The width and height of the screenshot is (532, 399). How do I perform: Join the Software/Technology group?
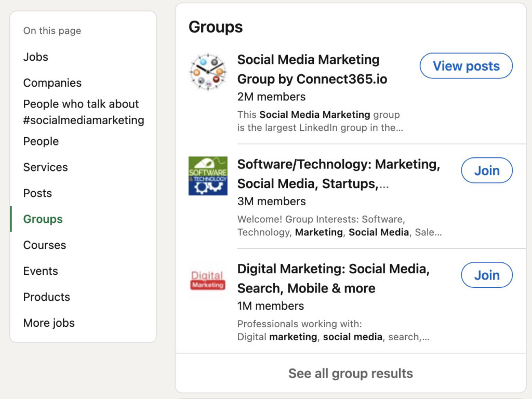pos(486,170)
